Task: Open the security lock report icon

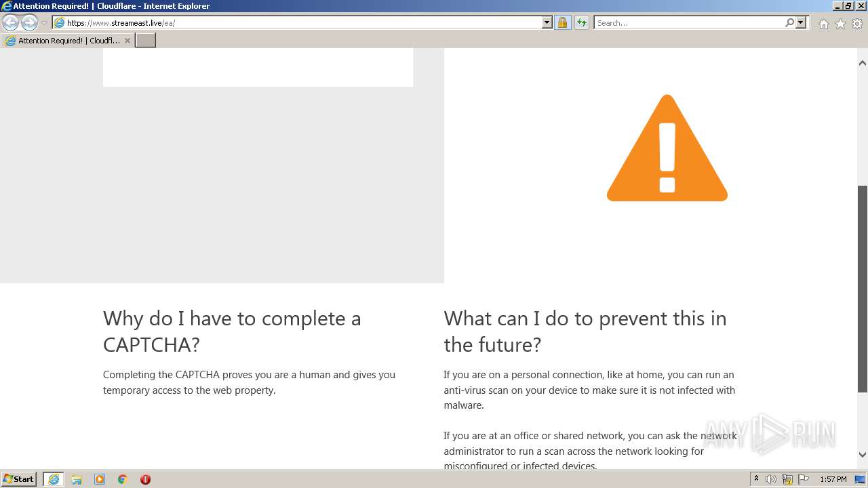Action: 562,23
